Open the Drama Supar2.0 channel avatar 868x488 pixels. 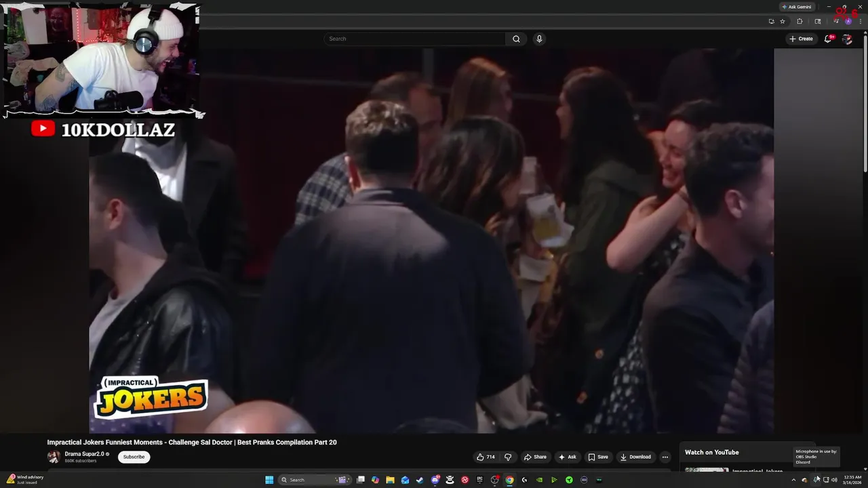(x=54, y=457)
